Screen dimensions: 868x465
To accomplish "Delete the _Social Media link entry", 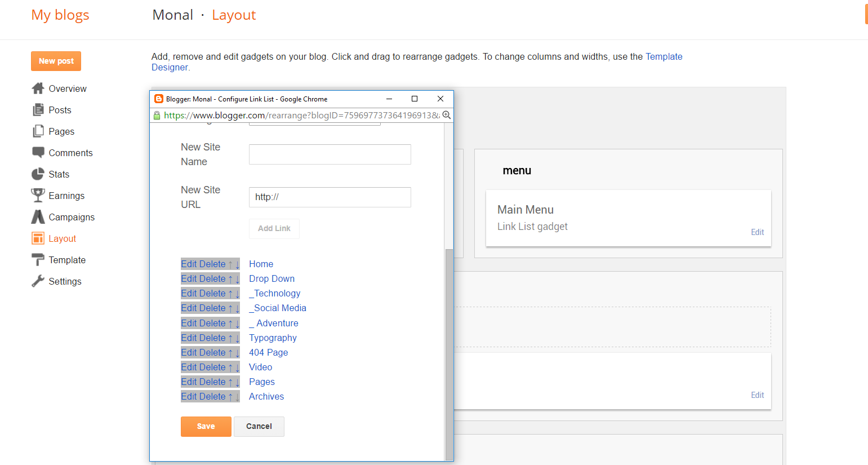I will pyautogui.click(x=212, y=308).
